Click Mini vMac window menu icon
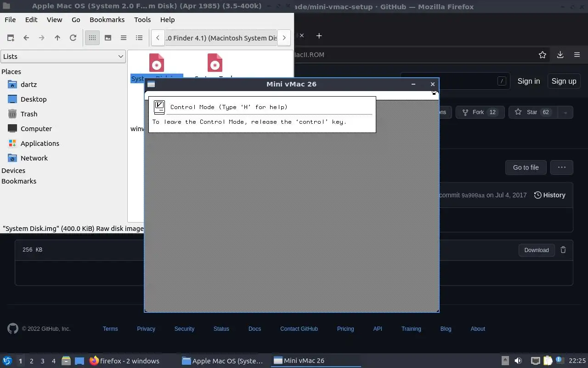588x368 pixels. click(151, 84)
